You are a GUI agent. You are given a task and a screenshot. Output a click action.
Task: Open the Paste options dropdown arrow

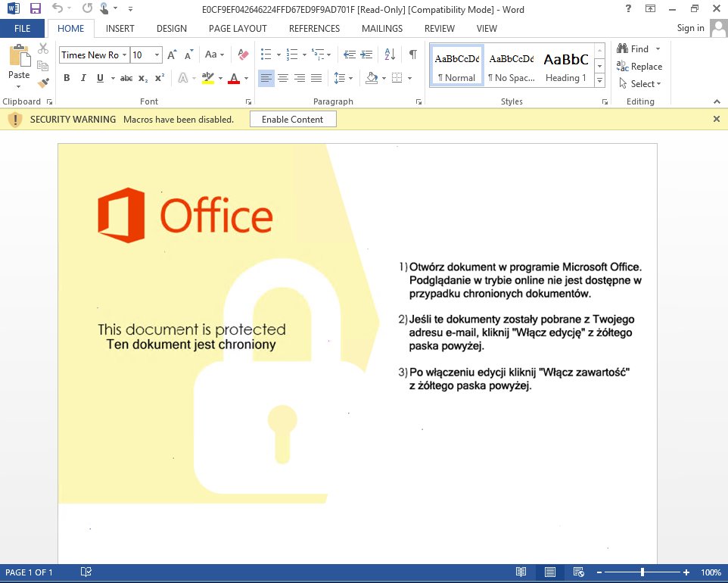point(19,87)
